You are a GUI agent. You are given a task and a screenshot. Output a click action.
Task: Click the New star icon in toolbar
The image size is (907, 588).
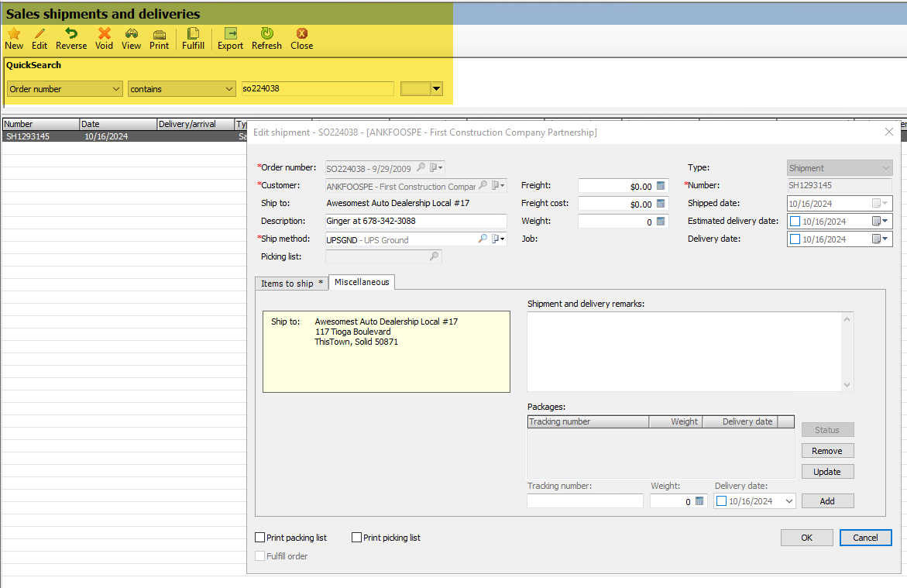14,33
